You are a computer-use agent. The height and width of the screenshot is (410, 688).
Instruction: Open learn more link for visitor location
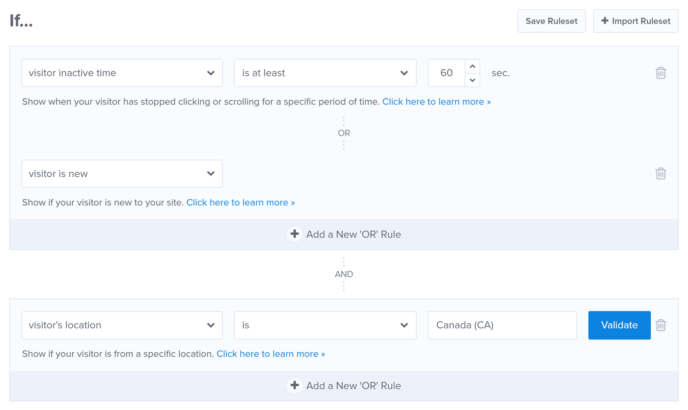pos(271,354)
